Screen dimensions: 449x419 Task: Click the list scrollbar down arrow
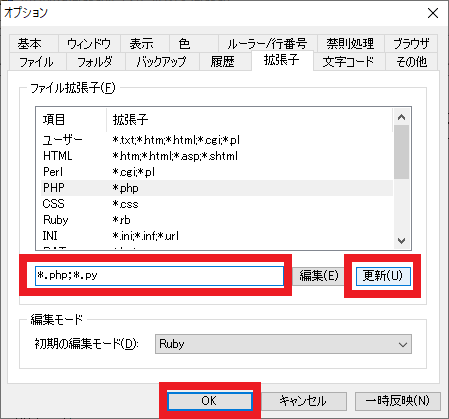coord(402,240)
